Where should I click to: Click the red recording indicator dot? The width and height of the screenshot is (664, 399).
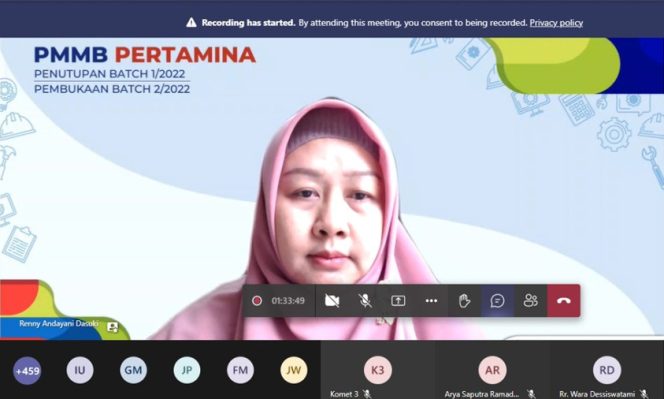point(257,301)
